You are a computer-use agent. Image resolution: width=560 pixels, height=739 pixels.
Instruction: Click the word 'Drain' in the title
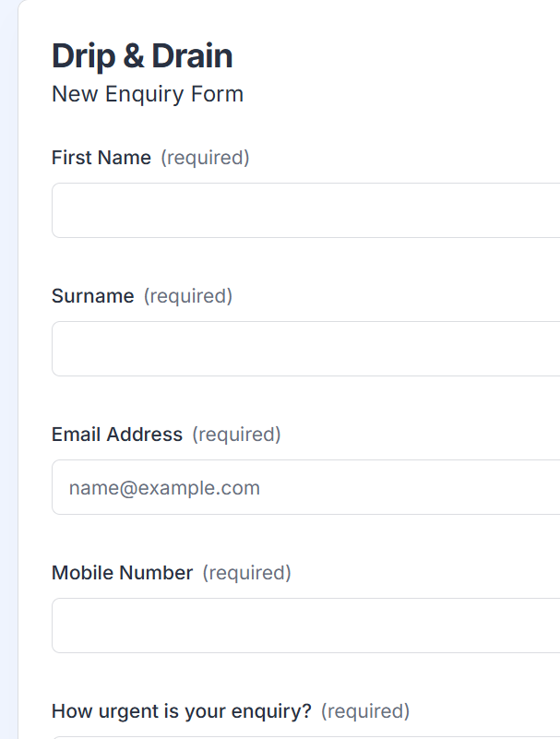(192, 56)
